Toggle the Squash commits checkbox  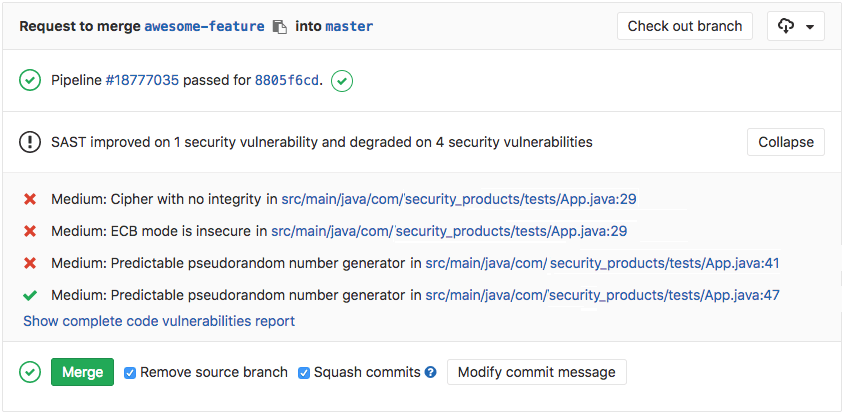(x=304, y=373)
